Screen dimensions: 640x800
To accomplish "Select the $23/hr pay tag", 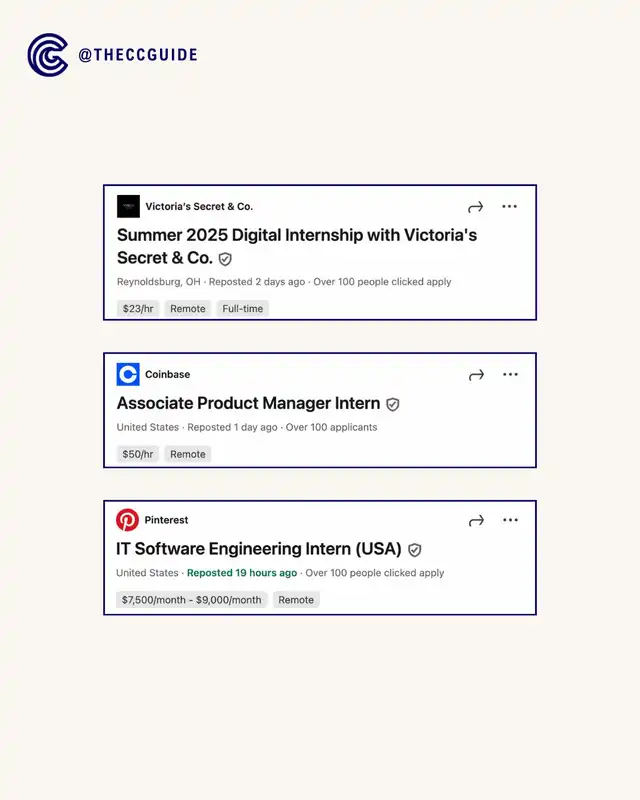I will coord(137,309).
